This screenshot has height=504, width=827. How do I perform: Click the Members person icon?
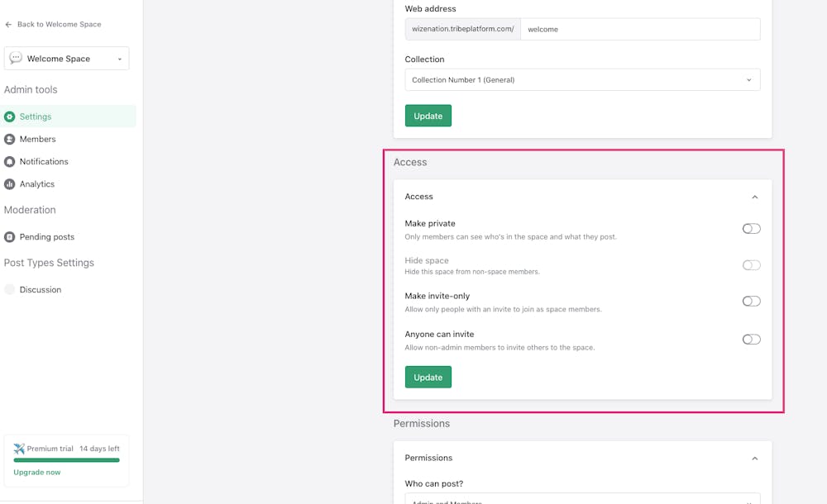(10, 139)
